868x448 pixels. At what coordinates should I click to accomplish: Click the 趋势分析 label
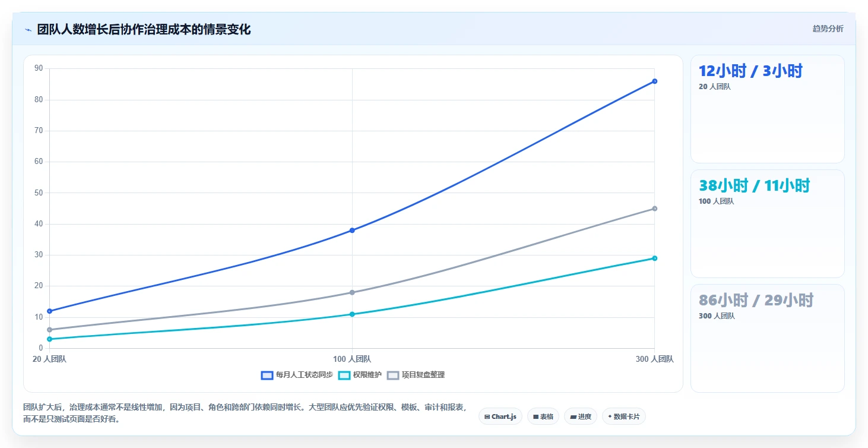pos(828,29)
